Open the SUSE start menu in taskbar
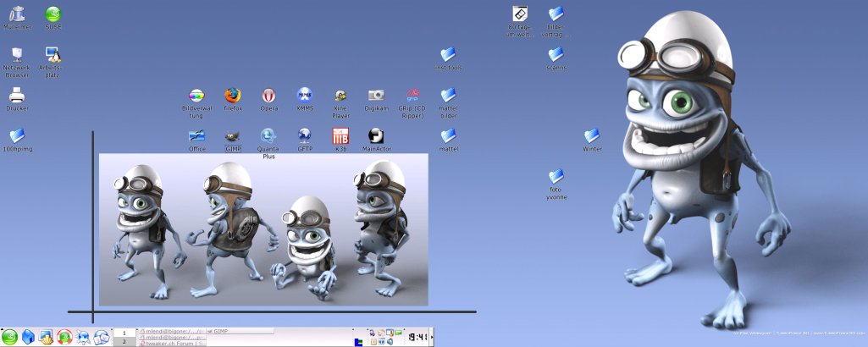This screenshot has height=347, width=868. (x=10, y=337)
